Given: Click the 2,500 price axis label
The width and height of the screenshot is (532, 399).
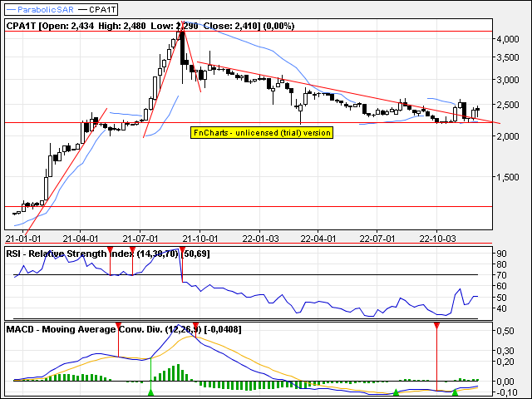Looking at the screenshot, I should 508,105.
